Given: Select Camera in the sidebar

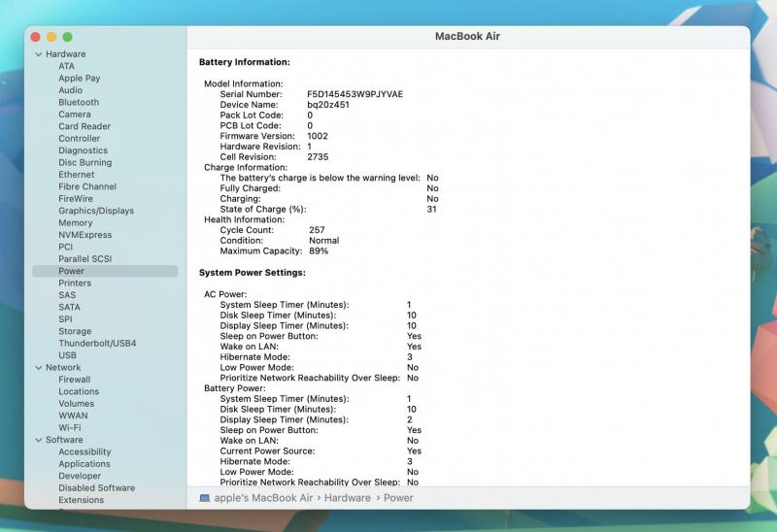Looking at the screenshot, I should click(x=75, y=115).
